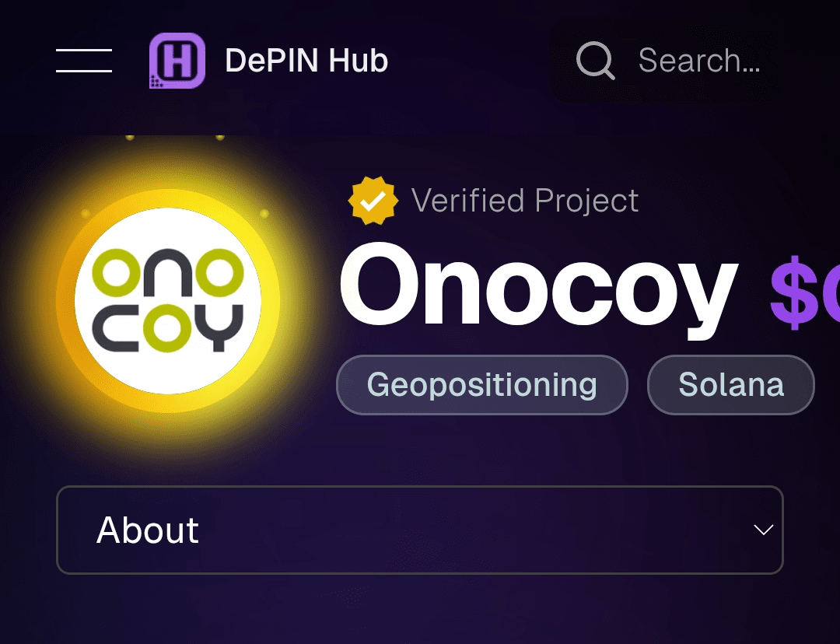Viewport: 840px width, 644px height.
Task: Click the Onocoy project title heading
Action: pyautogui.click(x=539, y=289)
